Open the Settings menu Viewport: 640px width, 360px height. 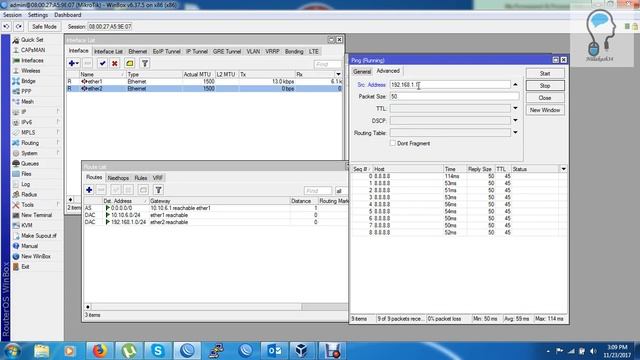click(x=38, y=15)
